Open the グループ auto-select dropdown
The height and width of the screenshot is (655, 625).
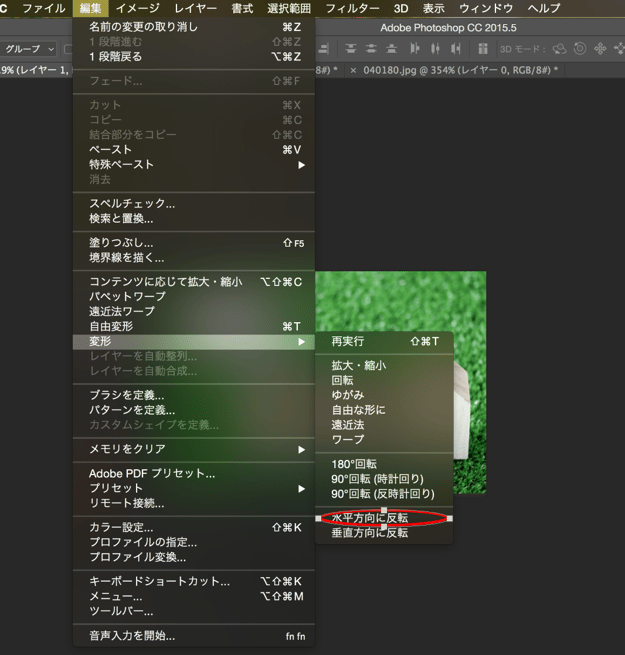[x=28, y=48]
